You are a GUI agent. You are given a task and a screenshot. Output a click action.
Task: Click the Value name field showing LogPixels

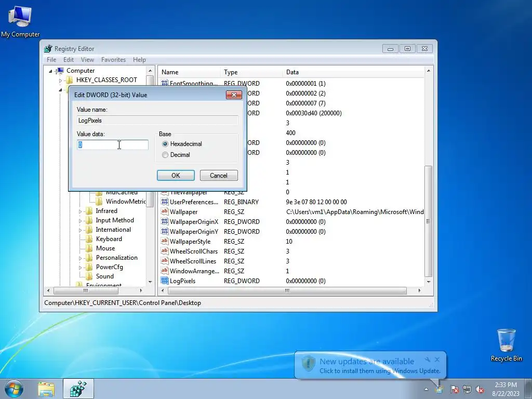click(157, 121)
